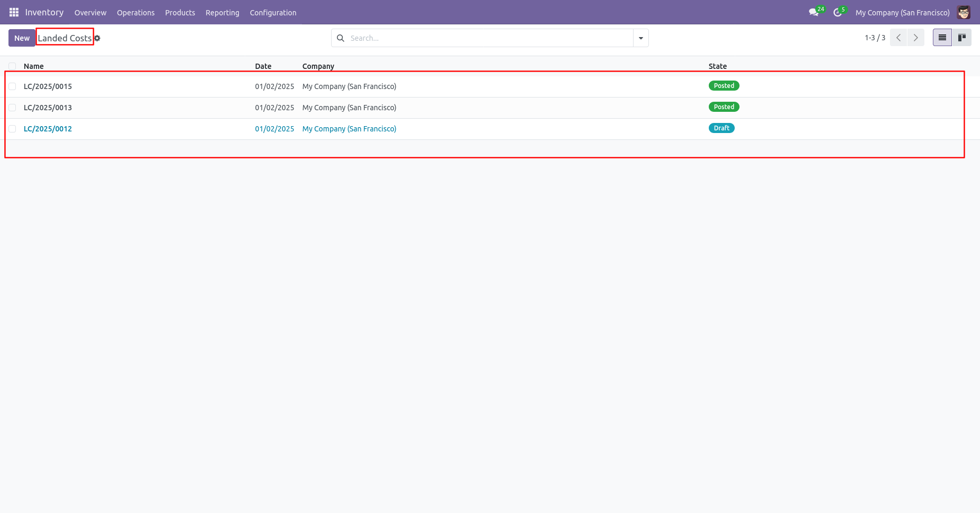Open the messages chat icon
Screen dimensions: 980x513
pyautogui.click(x=814, y=12)
